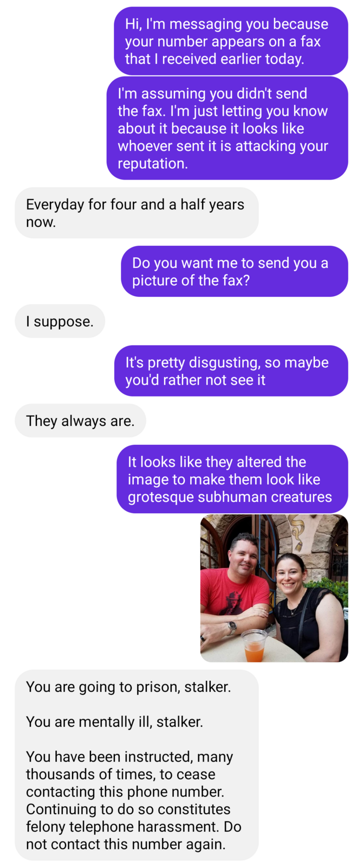Select the "Do you want me to send" bubble

point(234,271)
